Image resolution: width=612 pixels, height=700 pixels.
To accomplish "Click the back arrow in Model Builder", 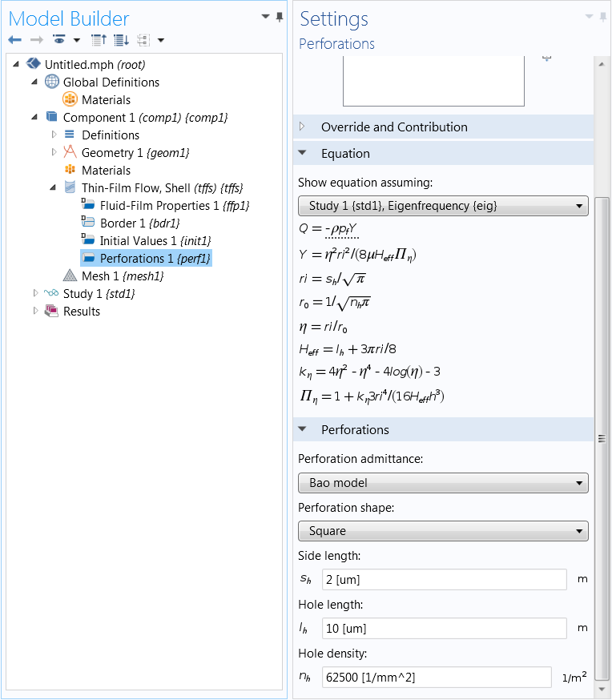I will (x=14, y=40).
